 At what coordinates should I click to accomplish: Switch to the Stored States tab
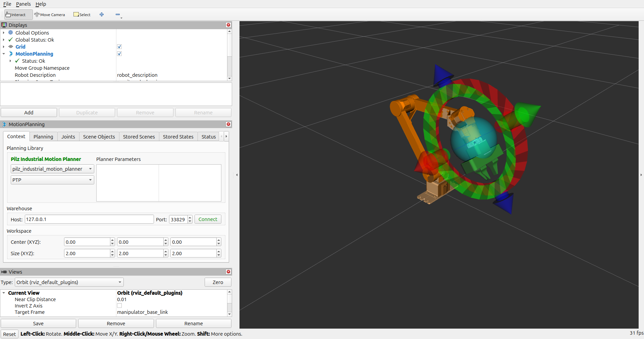(178, 136)
